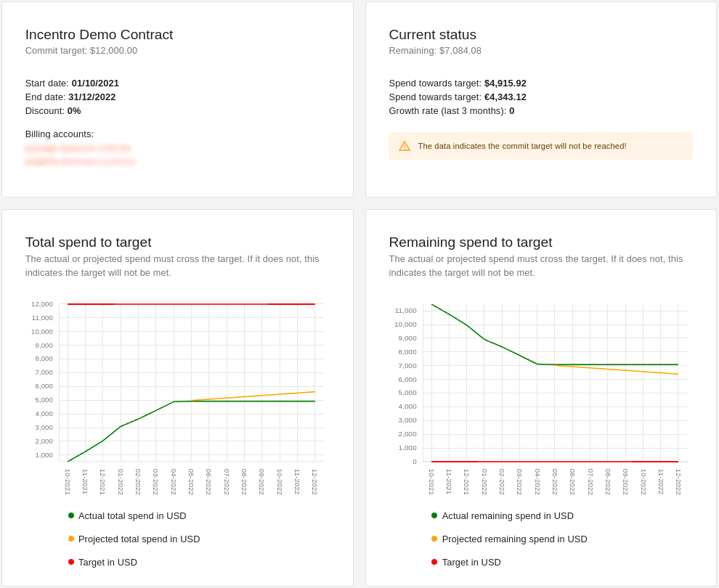
Task: Select the 'Incentro Demo Contract' heading
Action: pos(99,34)
